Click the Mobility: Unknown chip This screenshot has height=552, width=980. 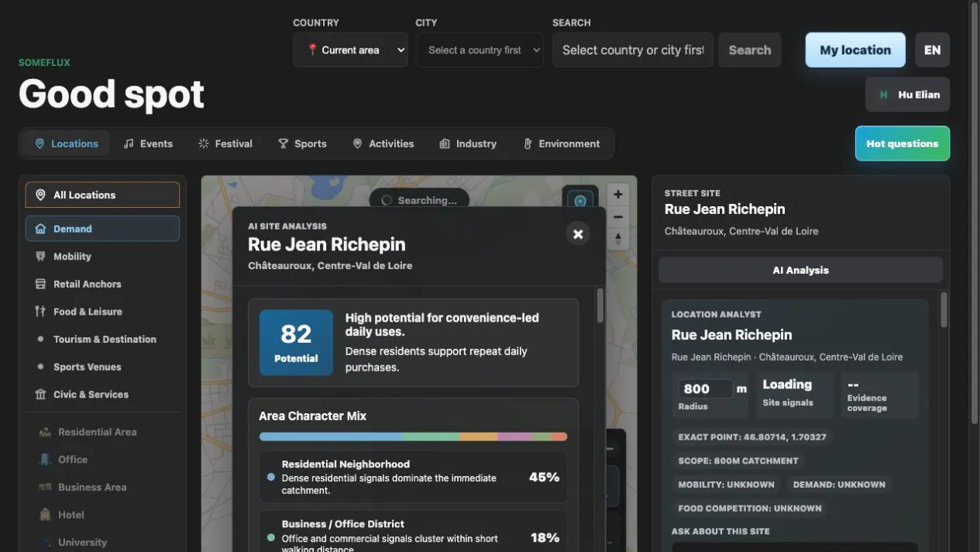point(726,485)
